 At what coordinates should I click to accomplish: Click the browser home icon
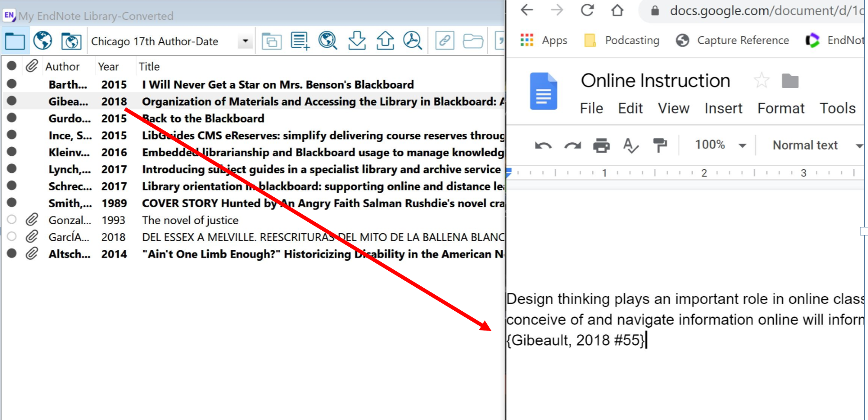[617, 10]
